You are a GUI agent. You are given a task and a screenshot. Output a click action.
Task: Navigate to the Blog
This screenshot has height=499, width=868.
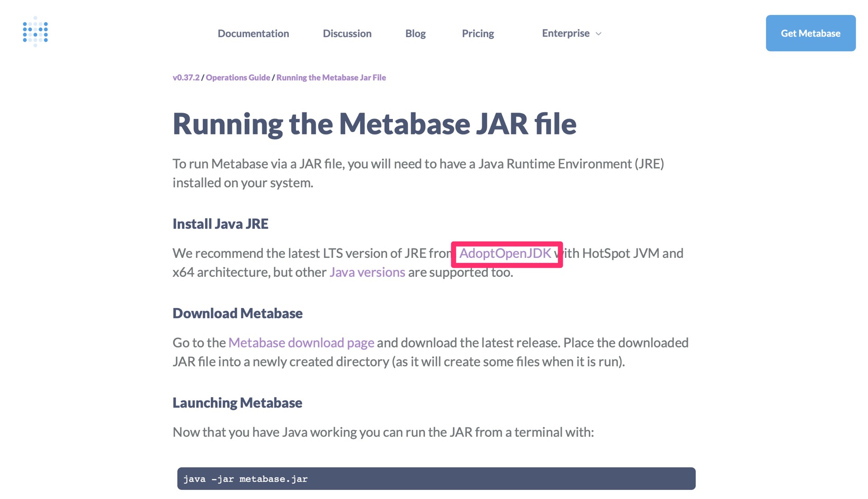415,33
